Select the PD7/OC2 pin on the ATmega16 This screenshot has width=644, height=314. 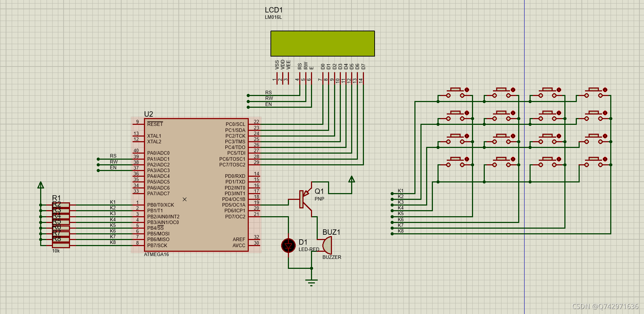(235, 217)
